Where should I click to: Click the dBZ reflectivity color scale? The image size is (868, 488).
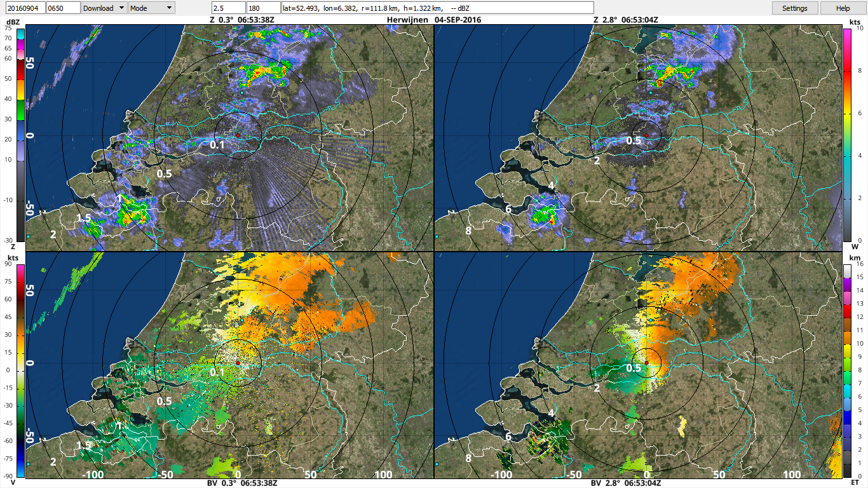point(21,134)
